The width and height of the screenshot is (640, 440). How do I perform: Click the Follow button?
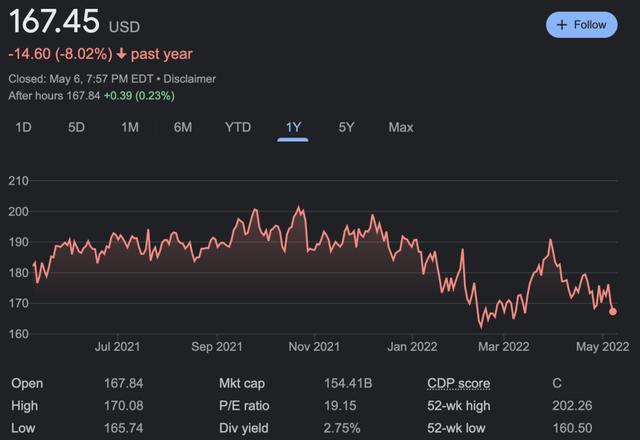pyautogui.click(x=581, y=25)
